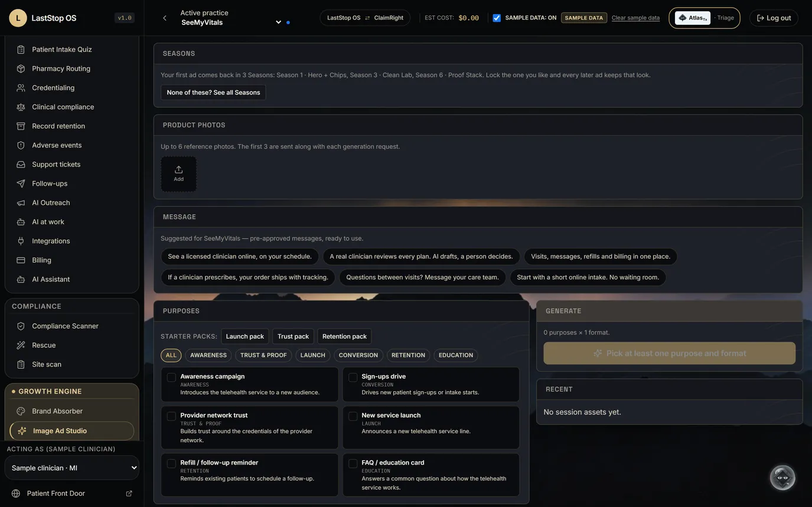Click the Brand Absorber palette icon

(x=21, y=411)
